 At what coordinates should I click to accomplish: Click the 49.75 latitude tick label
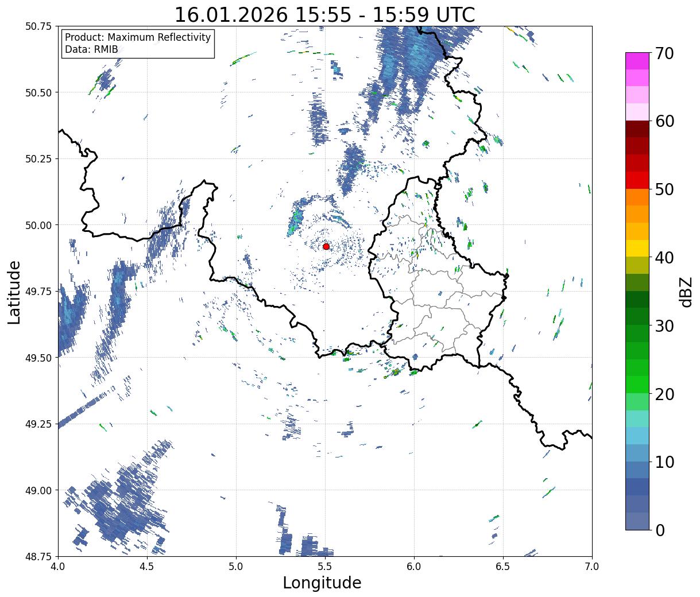[38, 292]
